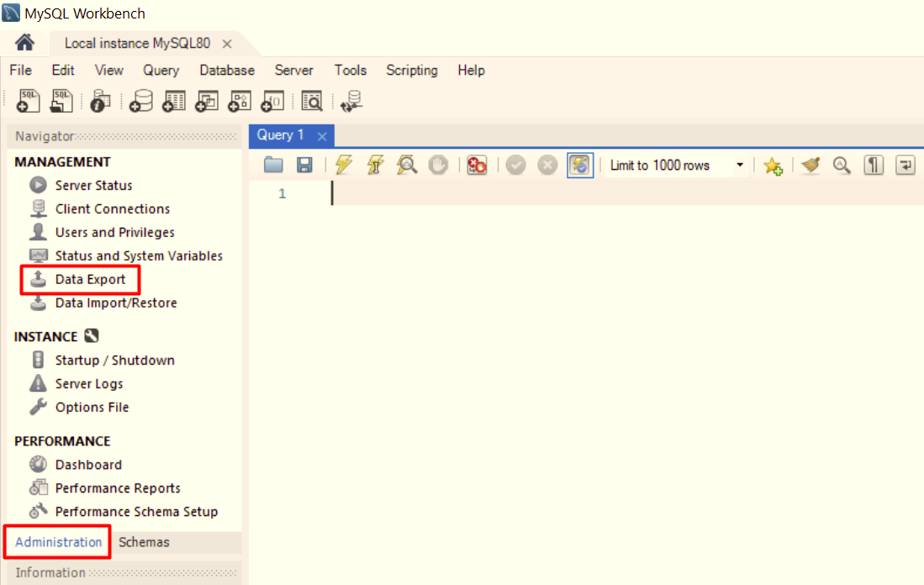This screenshot has width=924, height=585.
Task: Commit transaction checkmark icon
Action: (x=515, y=165)
